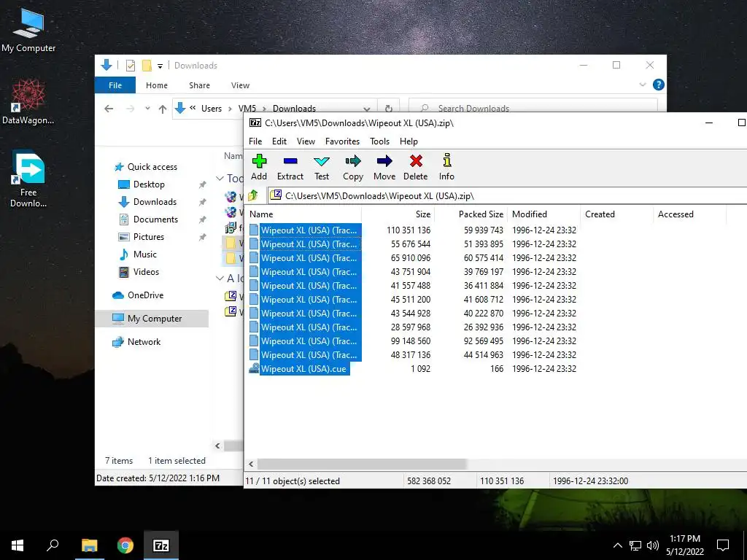The height and width of the screenshot is (560, 747).
Task: Open the 7-Zip View menu
Action: 306,141
